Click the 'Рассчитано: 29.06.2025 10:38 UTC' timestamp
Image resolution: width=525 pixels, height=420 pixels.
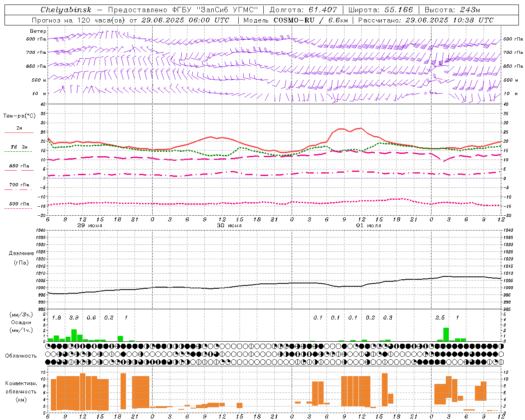coord(426,20)
